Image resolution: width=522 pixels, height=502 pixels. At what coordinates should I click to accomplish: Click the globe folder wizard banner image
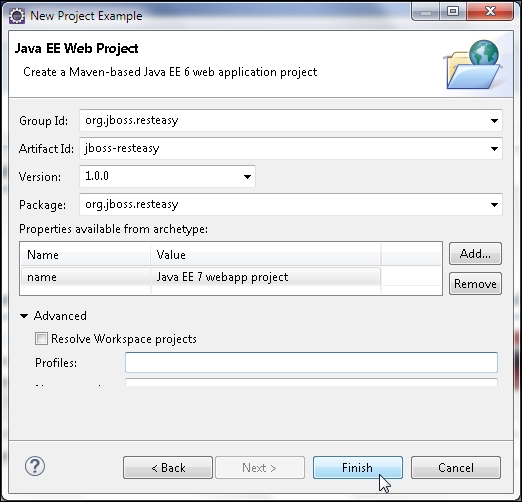[474, 65]
